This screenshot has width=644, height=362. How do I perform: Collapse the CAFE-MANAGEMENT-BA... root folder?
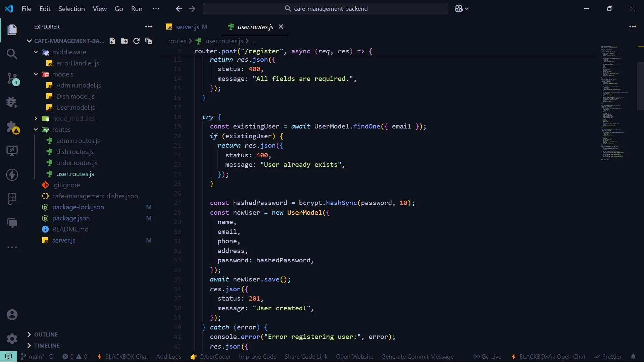click(29, 41)
